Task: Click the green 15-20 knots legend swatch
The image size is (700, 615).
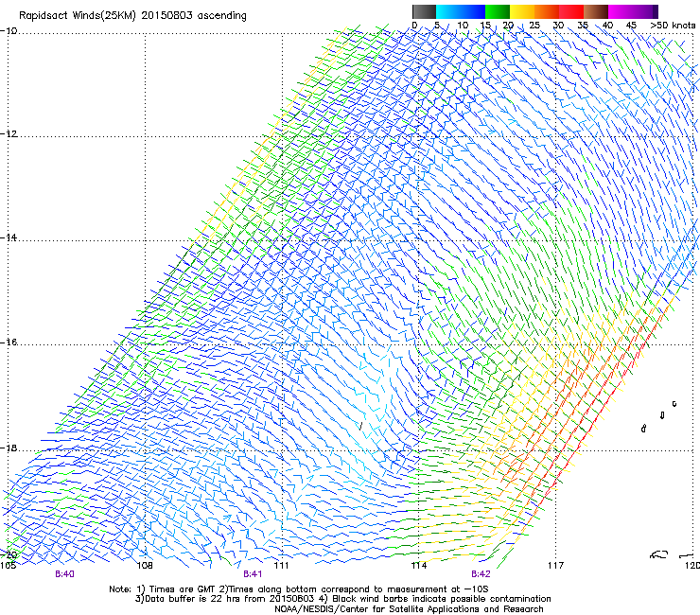Action: click(x=498, y=11)
